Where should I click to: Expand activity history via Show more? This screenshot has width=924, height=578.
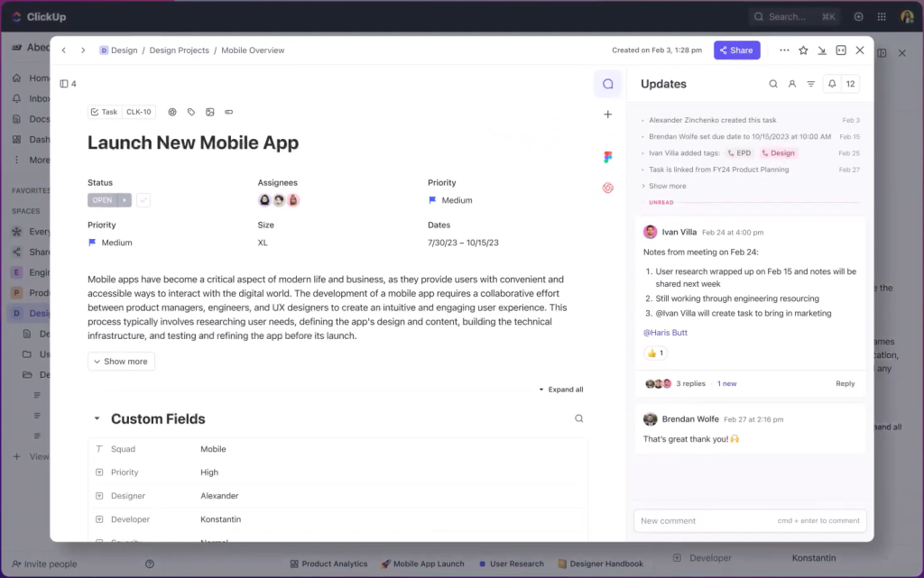coord(667,186)
